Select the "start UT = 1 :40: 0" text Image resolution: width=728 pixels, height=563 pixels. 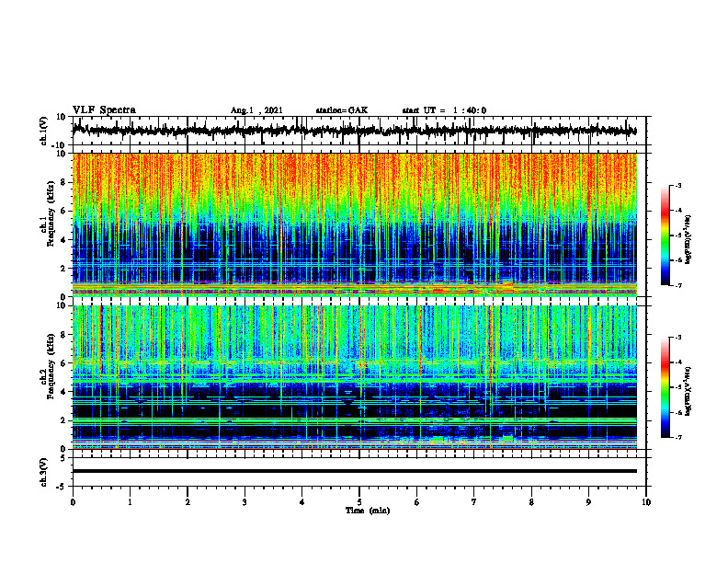point(444,110)
